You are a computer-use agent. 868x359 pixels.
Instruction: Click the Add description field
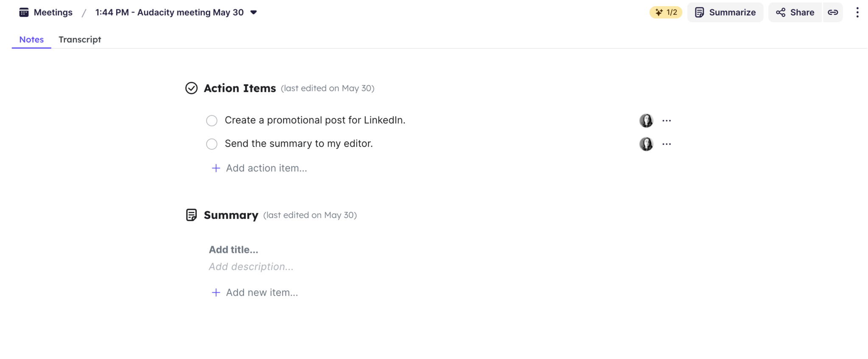point(251,266)
